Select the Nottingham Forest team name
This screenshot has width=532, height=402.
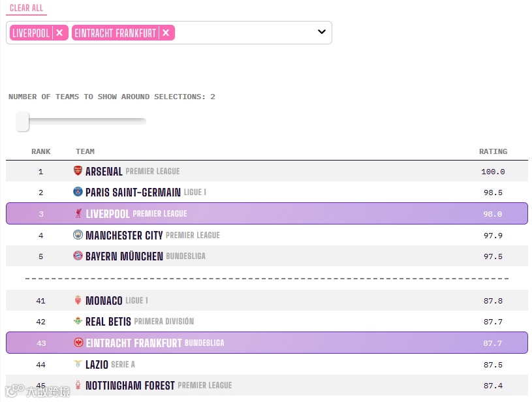click(x=130, y=386)
